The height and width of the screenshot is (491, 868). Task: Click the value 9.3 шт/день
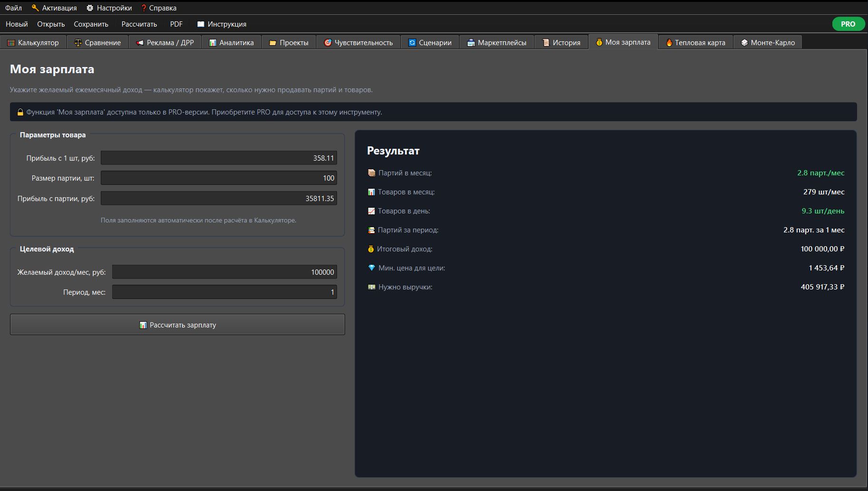coord(823,211)
